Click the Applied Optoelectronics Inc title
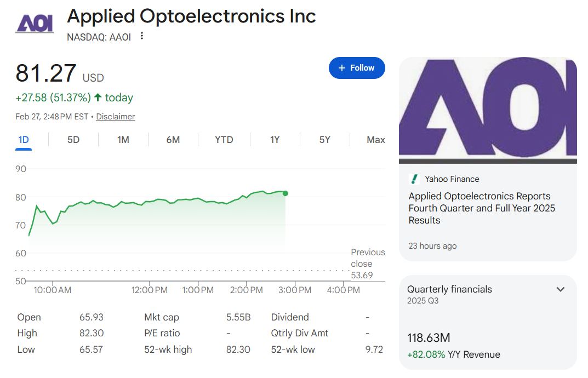The width and height of the screenshot is (588, 378). click(x=191, y=16)
